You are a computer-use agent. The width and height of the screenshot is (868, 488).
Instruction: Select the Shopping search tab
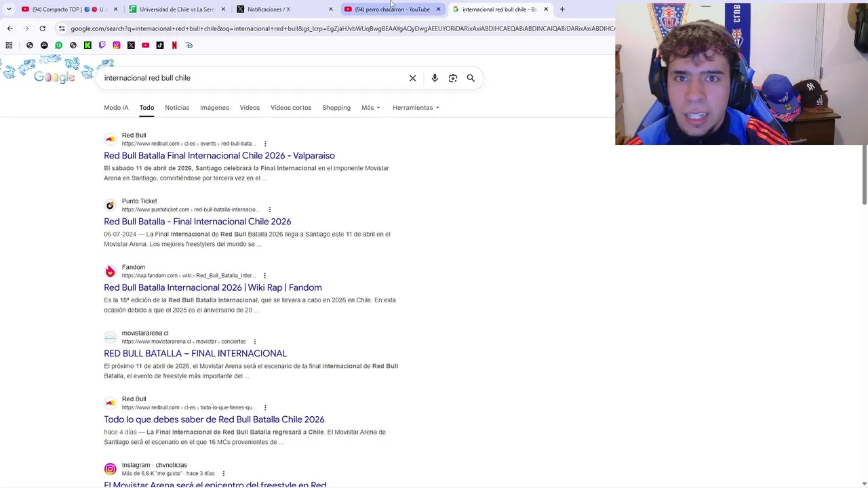click(336, 108)
